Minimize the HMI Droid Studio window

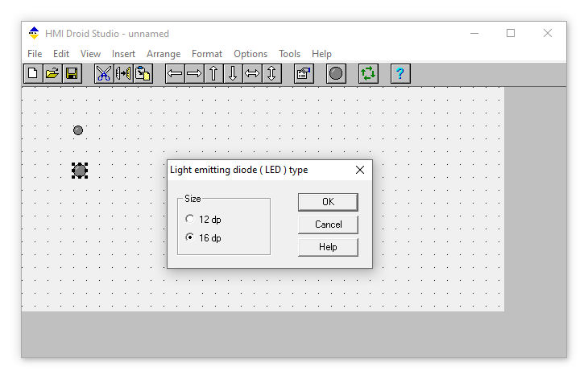tap(474, 33)
